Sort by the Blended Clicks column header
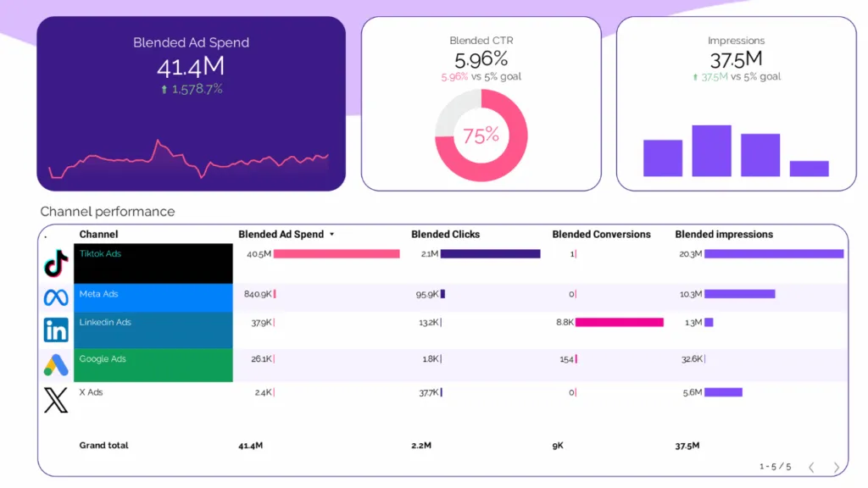Viewport: 868px width, 488px height. (446, 234)
